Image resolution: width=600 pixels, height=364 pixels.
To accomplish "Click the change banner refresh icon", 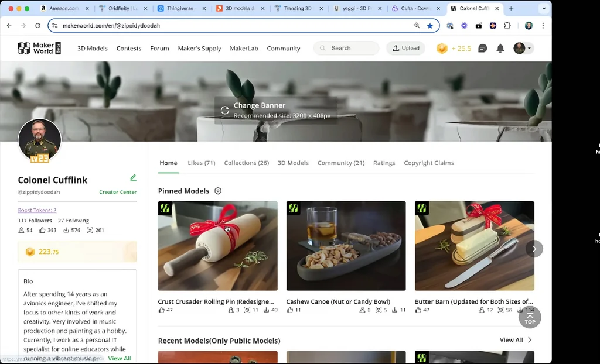I will [x=225, y=110].
